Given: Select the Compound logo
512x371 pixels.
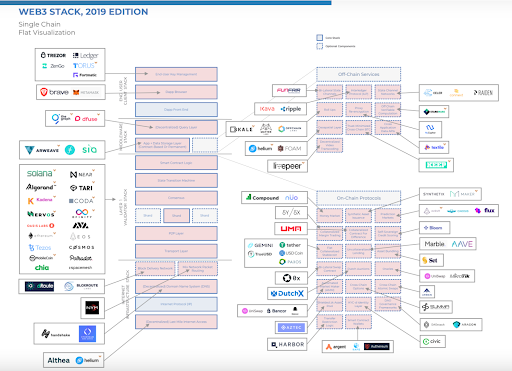Looking at the screenshot, I should coord(262,198).
